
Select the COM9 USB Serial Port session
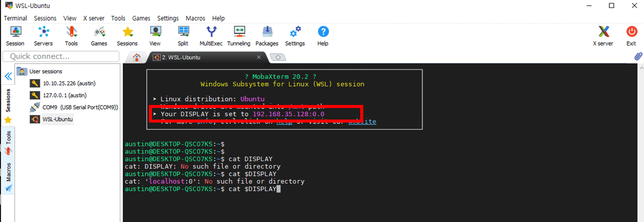tap(74, 107)
